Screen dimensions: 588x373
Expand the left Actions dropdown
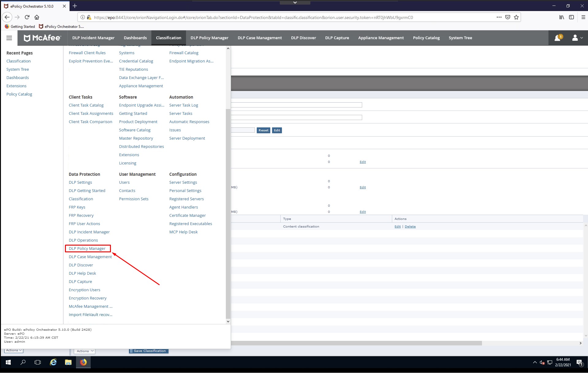click(14, 350)
